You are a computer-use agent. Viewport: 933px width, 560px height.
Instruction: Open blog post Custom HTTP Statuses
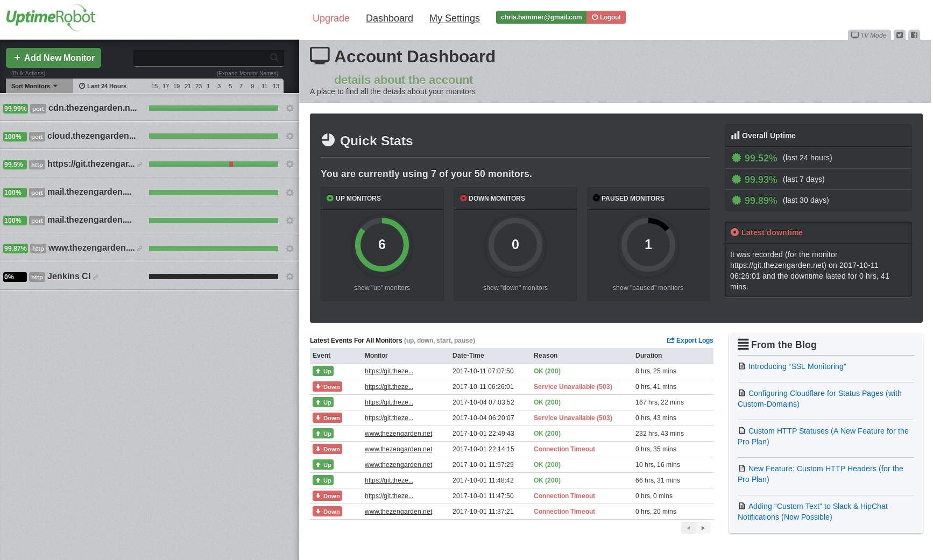pos(823,436)
